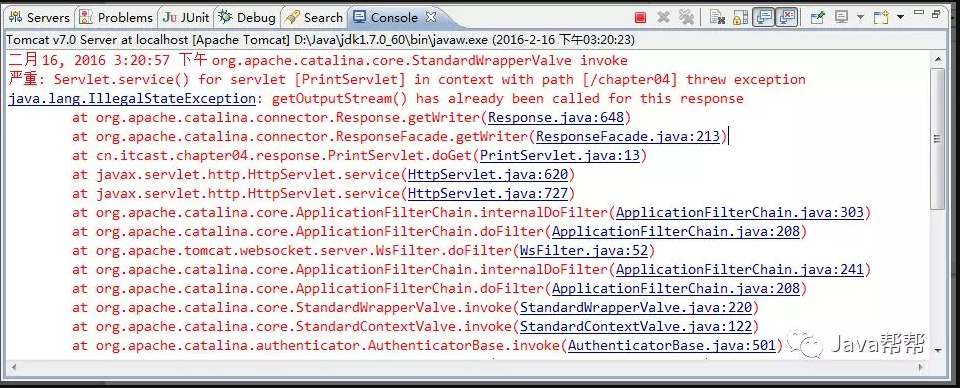Open the StandardContextValve.java:122 link
960x388 pixels.
[x=636, y=327]
